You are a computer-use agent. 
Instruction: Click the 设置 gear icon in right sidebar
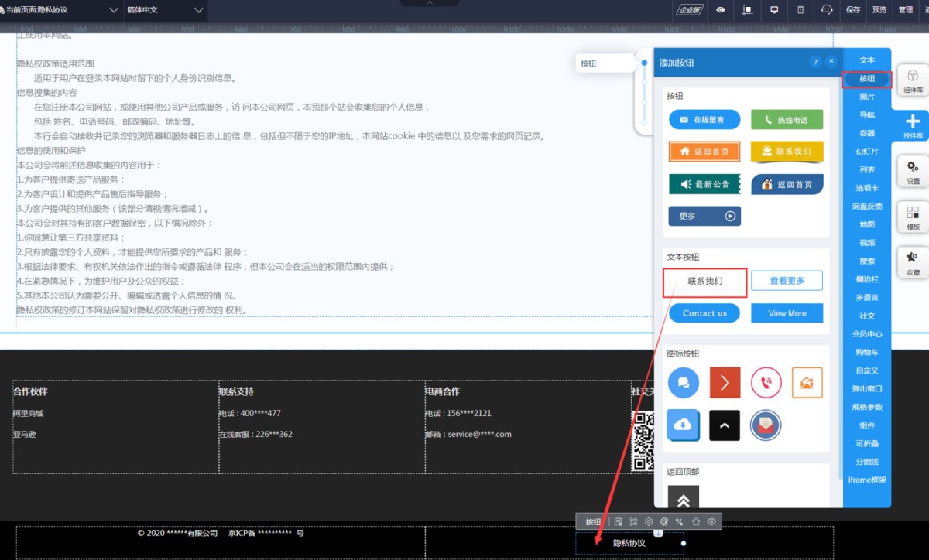point(913,172)
